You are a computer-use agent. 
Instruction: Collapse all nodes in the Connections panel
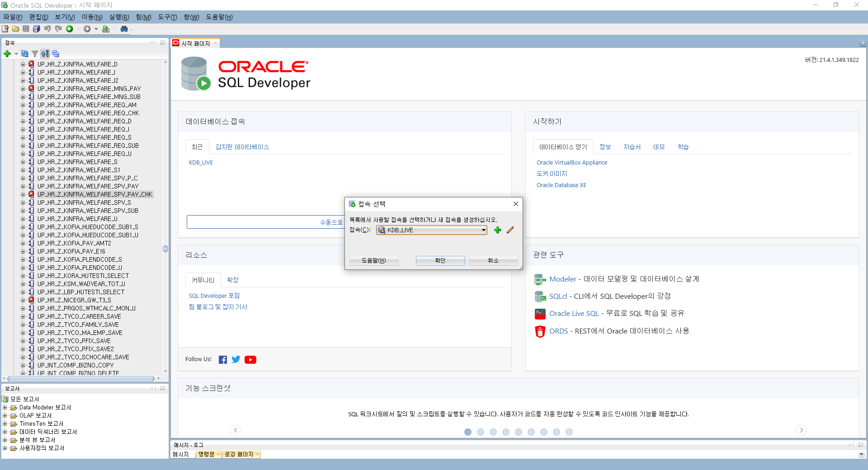[x=56, y=54]
